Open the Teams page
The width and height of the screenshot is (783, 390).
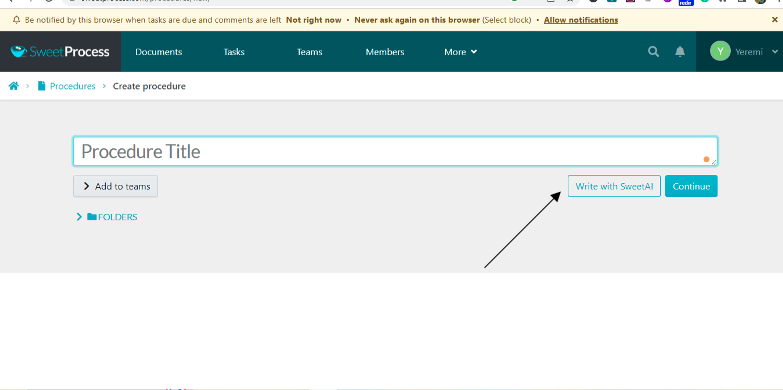click(x=310, y=52)
